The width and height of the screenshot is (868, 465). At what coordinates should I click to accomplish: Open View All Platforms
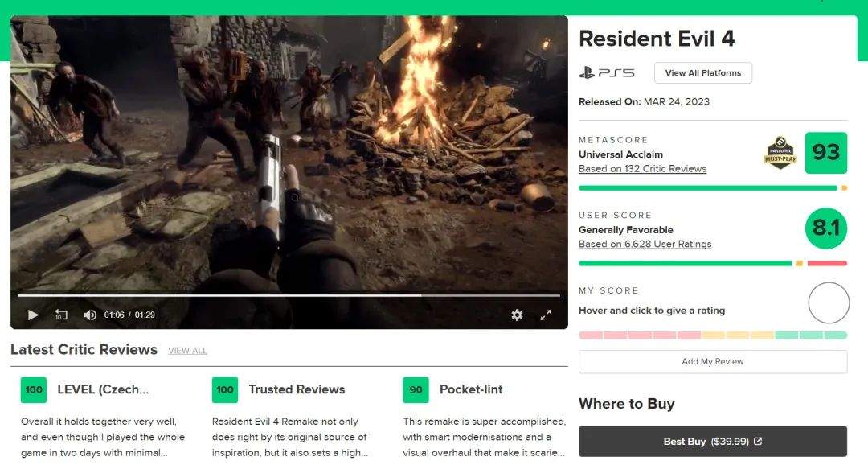click(x=703, y=72)
